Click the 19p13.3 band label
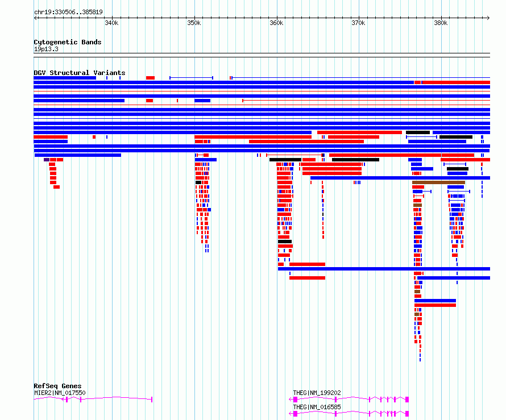This screenshot has height=420, width=506. [x=46, y=49]
